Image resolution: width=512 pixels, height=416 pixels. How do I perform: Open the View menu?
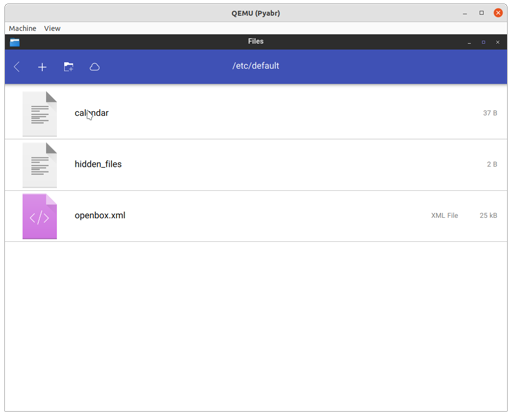tap(52, 28)
